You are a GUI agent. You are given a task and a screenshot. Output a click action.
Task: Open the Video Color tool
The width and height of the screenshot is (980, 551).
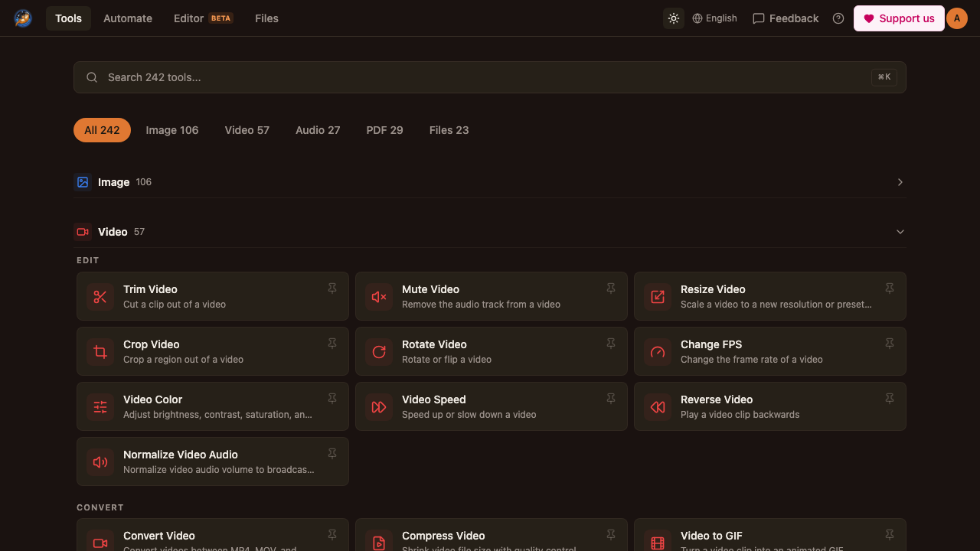tap(213, 406)
